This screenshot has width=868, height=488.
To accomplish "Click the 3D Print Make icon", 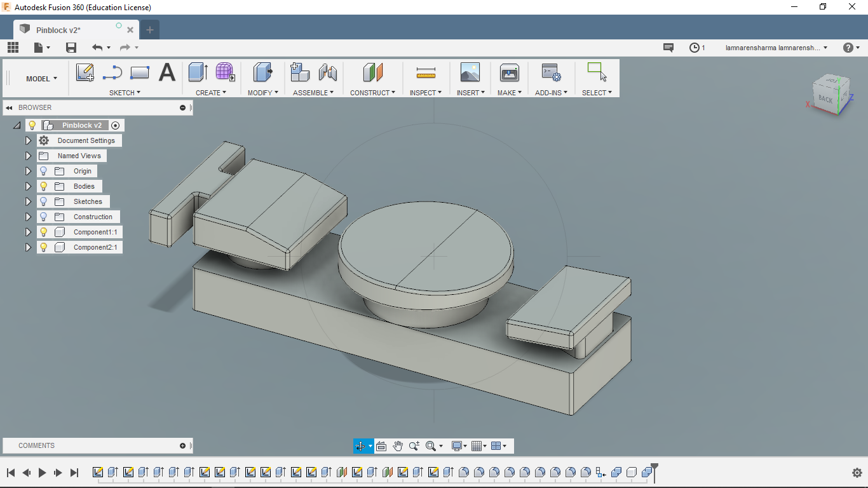I will [509, 72].
